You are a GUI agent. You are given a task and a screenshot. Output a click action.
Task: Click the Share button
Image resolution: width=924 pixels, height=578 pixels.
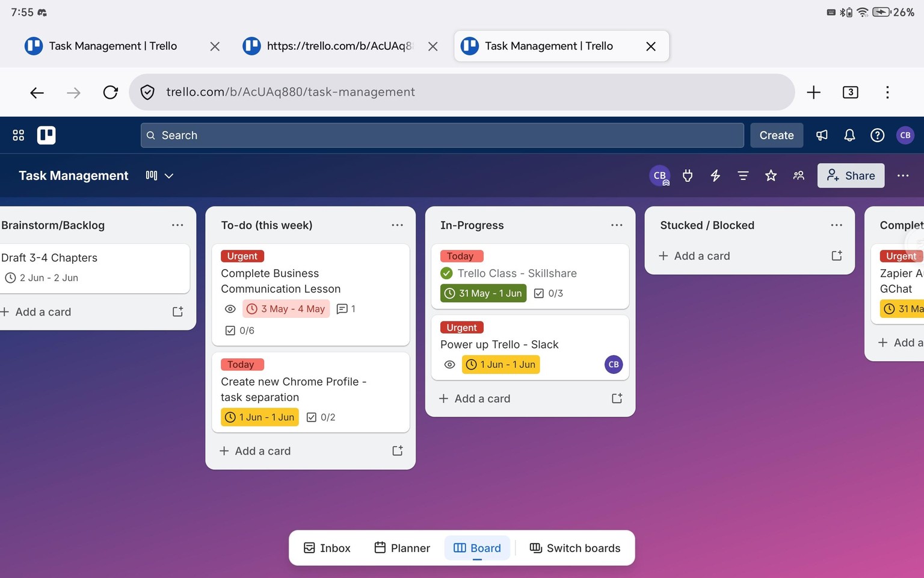coord(851,176)
